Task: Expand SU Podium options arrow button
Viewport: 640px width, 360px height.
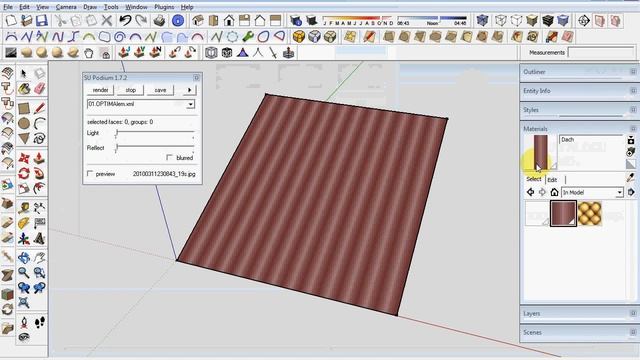Action: click(189, 90)
